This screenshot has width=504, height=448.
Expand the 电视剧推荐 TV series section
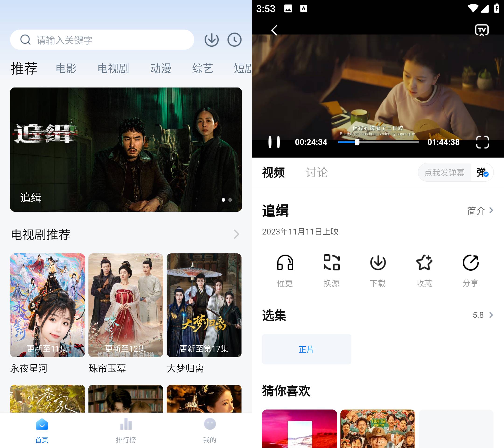pyautogui.click(x=237, y=234)
